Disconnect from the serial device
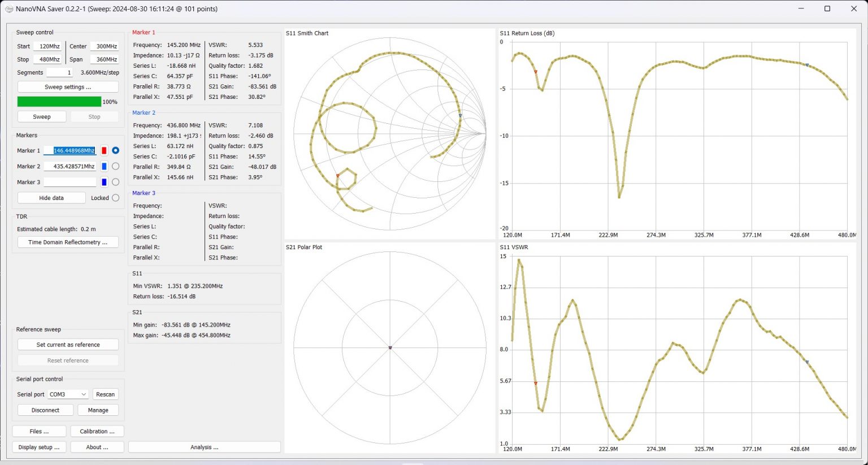 click(x=45, y=410)
